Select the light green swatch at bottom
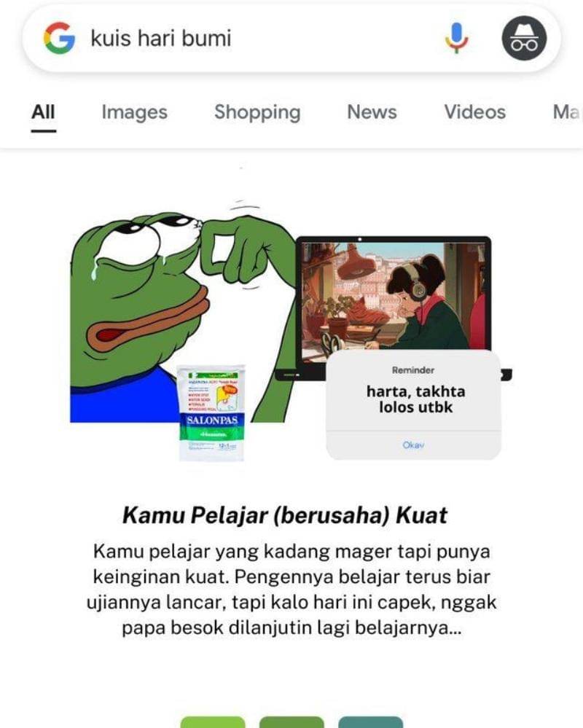The image size is (583, 728). click(x=213, y=722)
